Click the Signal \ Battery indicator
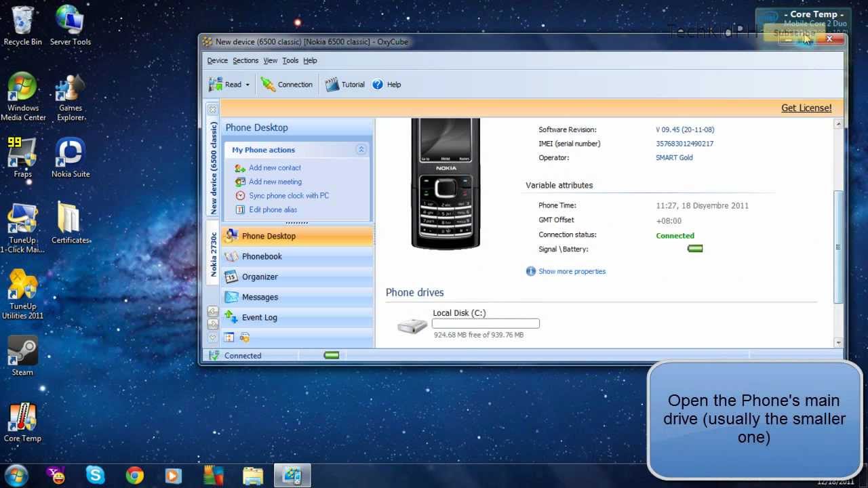The height and width of the screenshot is (488, 868). [695, 249]
